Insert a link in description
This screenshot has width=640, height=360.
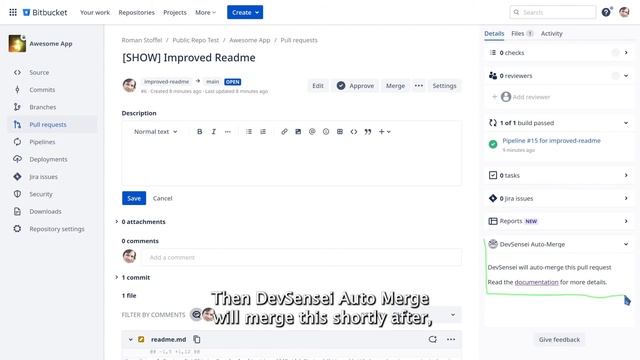pyautogui.click(x=284, y=131)
